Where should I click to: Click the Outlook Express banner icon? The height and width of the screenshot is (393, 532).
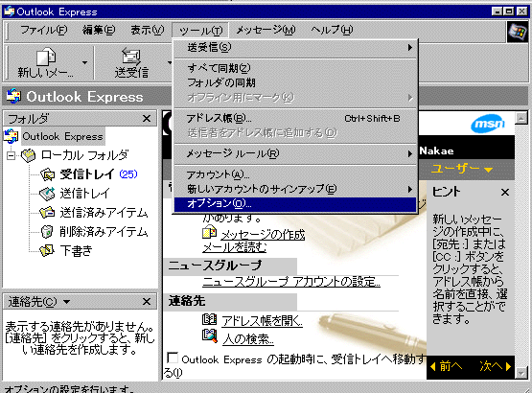pos(13,97)
